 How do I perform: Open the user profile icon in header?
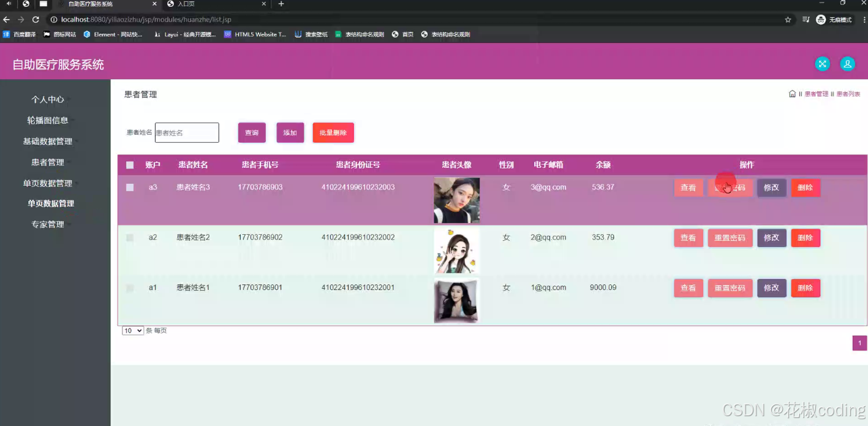pos(847,64)
